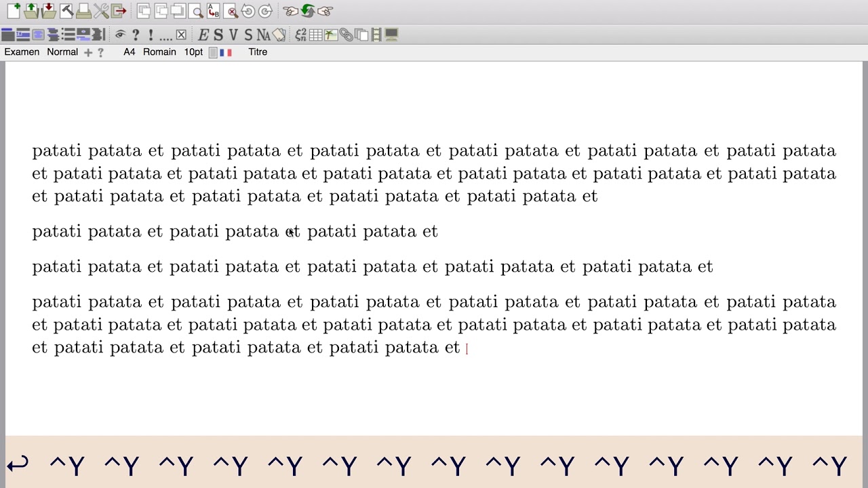Open the Romain font menu
This screenshot has height=488, width=868.
coord(159,52)
